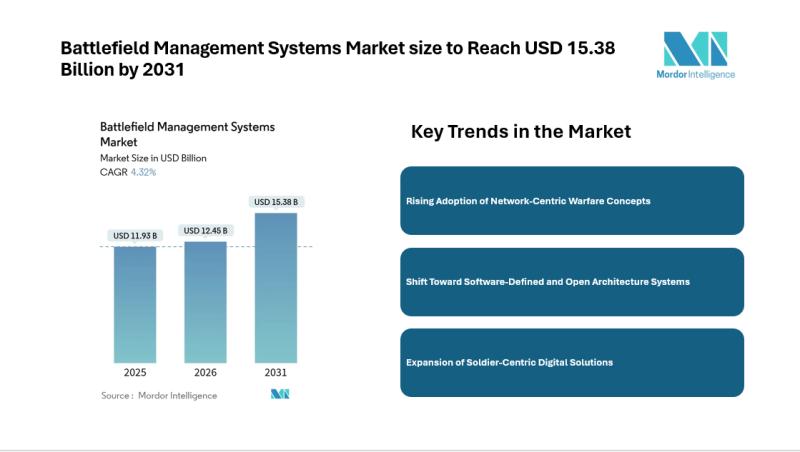
Task: Select the 2026 bar in the chart
Action: [205, 301]
